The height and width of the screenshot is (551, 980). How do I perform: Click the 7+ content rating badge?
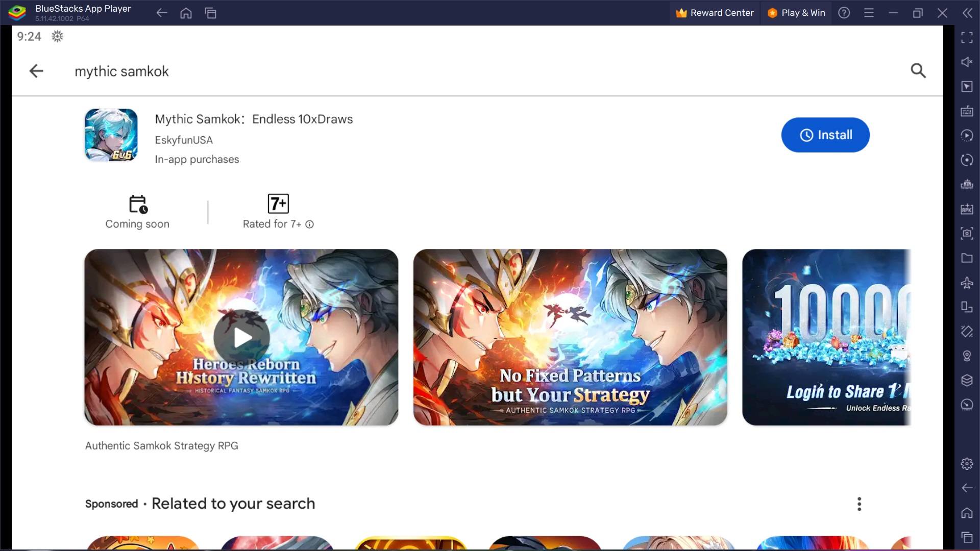278,204
